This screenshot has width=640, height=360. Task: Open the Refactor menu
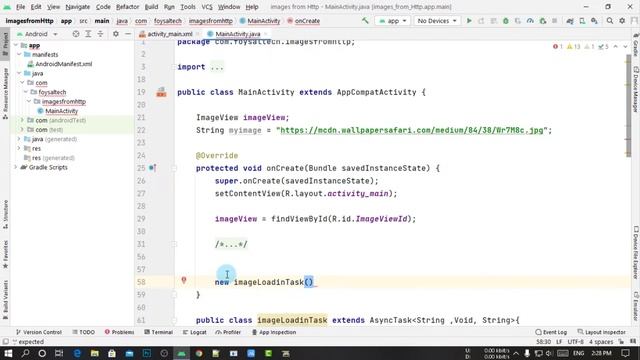click(x=127, y=7)
